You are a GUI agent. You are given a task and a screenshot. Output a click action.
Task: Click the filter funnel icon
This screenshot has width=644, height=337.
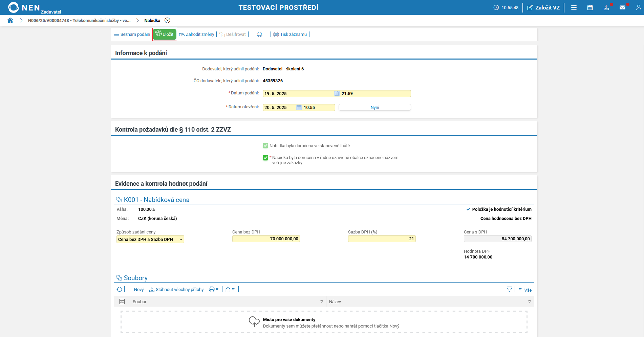[x=509, y=289]
